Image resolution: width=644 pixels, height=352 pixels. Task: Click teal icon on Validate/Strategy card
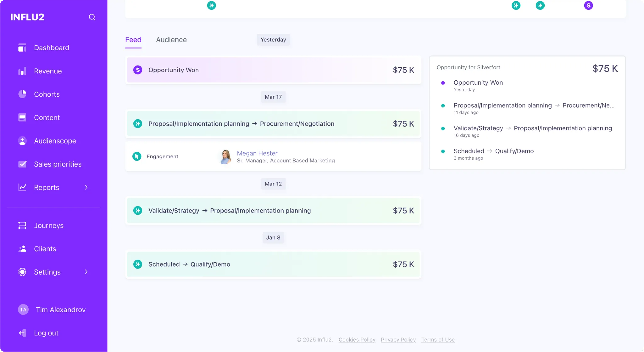tap(138, 210)
